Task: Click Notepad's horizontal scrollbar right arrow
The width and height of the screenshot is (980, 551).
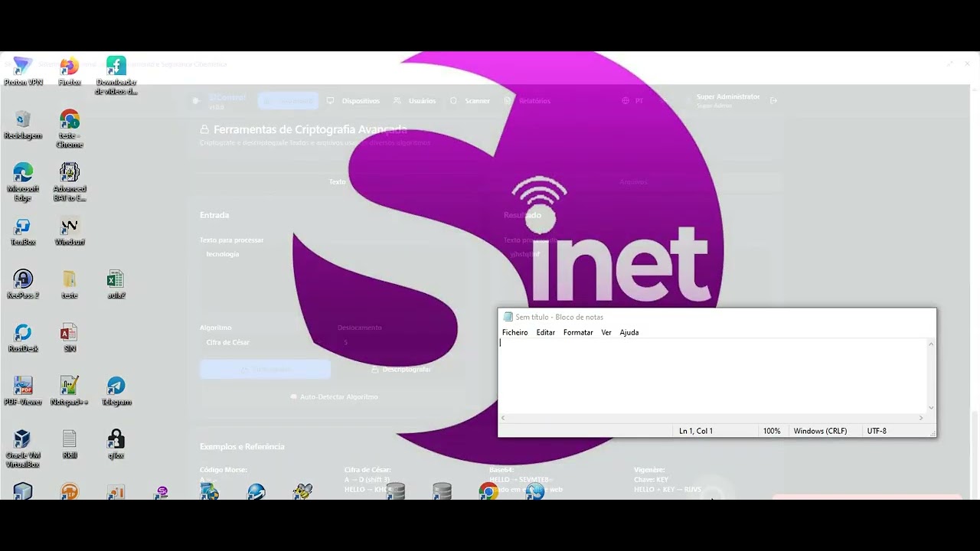Action: 921,418
